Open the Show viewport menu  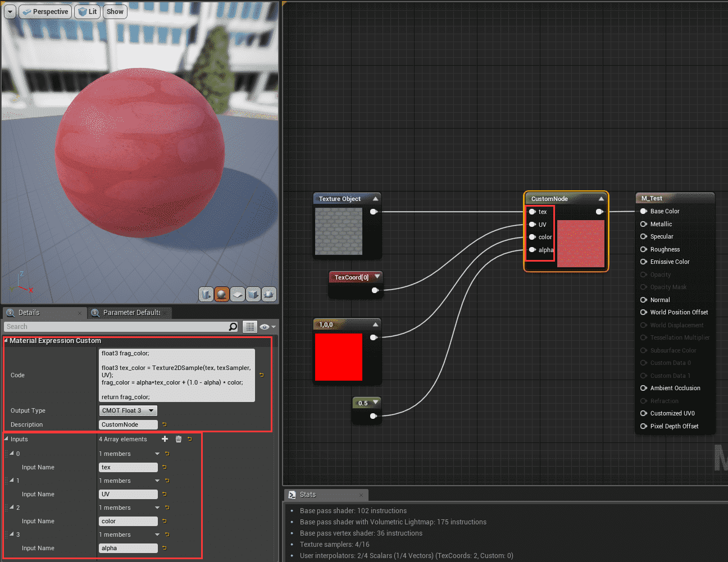coord(115,12)
